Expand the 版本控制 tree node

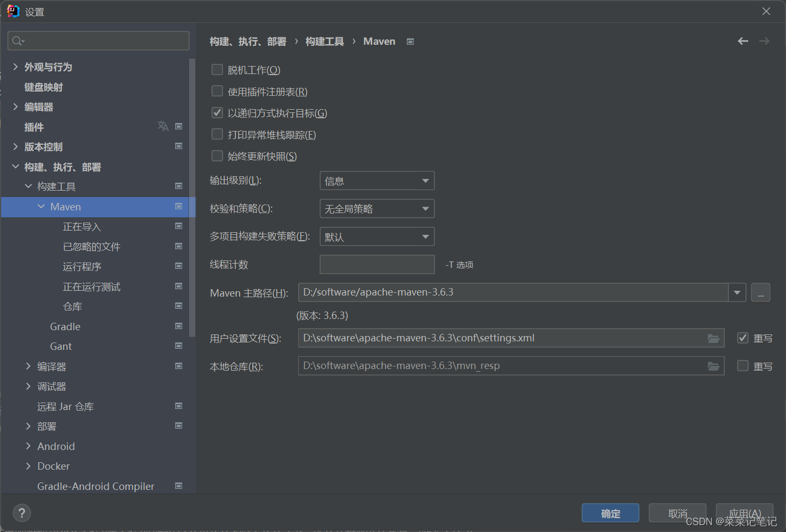pyautogui.click(x=15, y=146)
